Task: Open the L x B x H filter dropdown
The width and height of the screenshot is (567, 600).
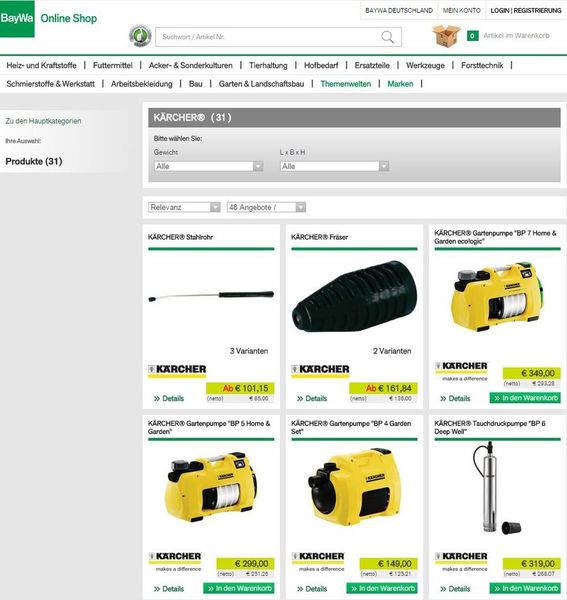Action: tap(334, 166)
